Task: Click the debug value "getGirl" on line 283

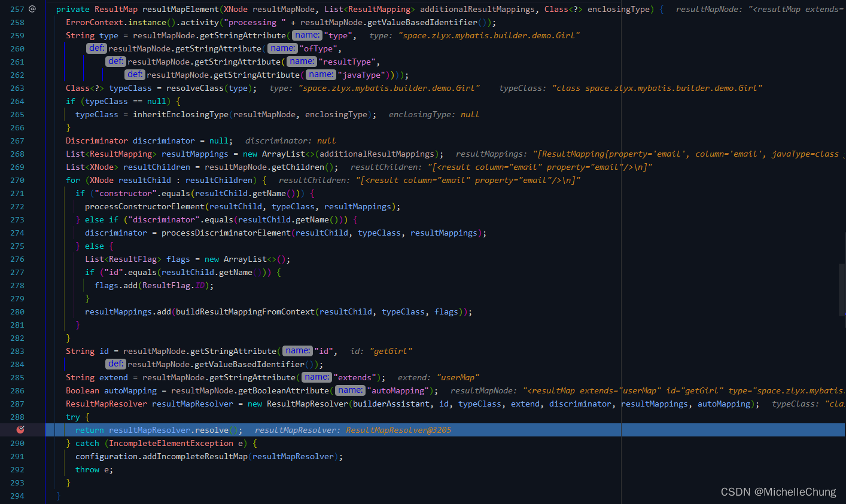Action: (x=391, y=351)
